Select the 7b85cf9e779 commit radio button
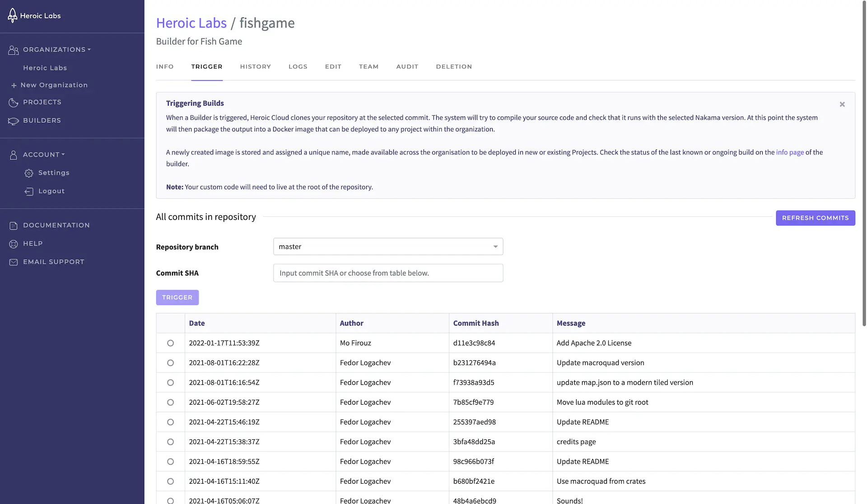The height and width of the screenshot is (504, 867). [170, 402]
